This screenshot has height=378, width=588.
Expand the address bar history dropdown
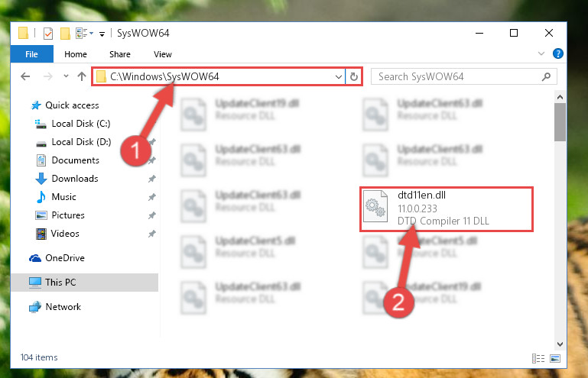(x=338, y=77)
